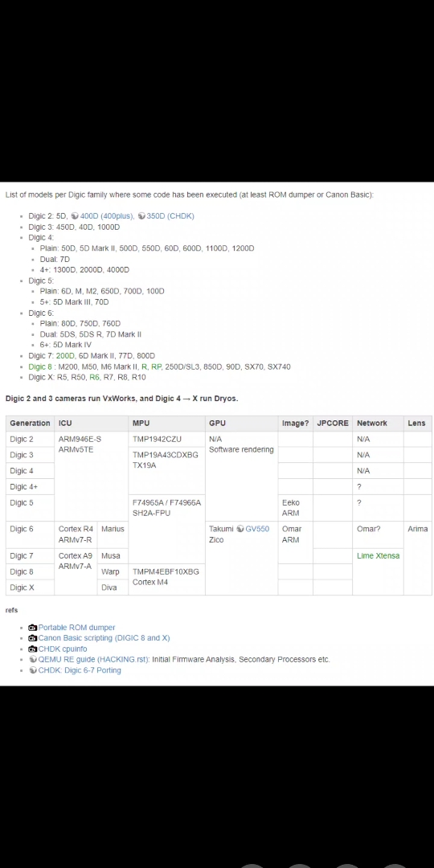Follow the green RP camera link
Viewport: 434px width, 868px height.
click(156, 366)
